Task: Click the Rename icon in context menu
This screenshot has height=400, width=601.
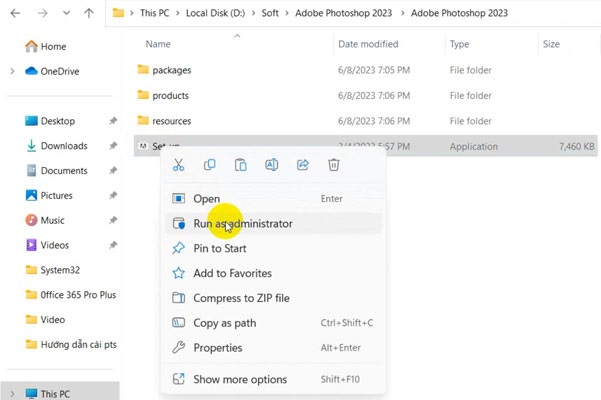Action: (x=271, y=165)
